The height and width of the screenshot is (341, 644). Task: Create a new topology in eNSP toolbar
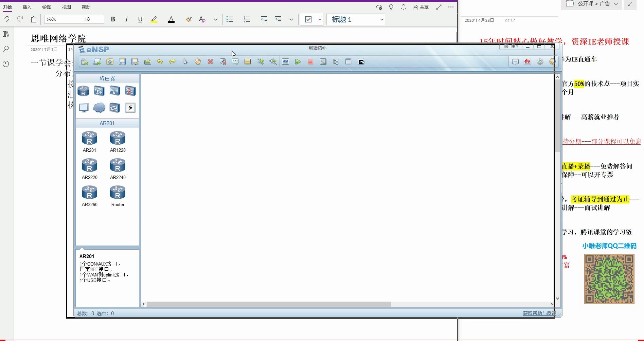click(x=85, y=61)
